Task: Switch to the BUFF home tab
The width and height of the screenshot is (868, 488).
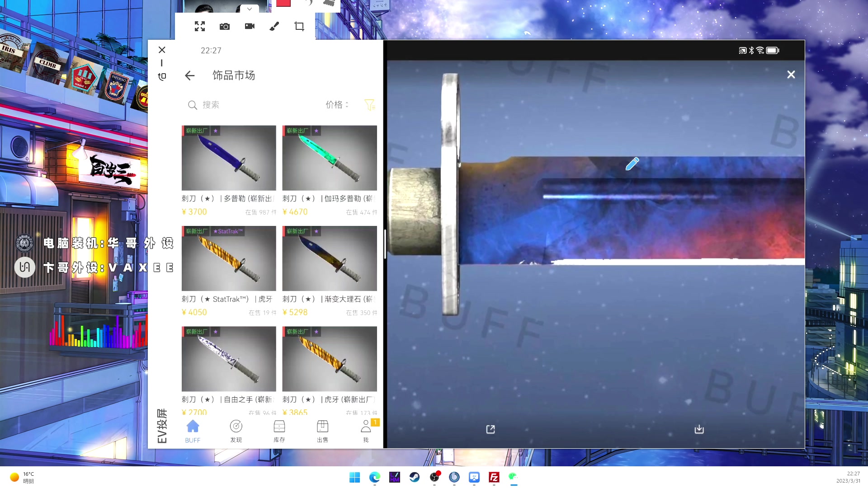Action: tap(193, 431)
